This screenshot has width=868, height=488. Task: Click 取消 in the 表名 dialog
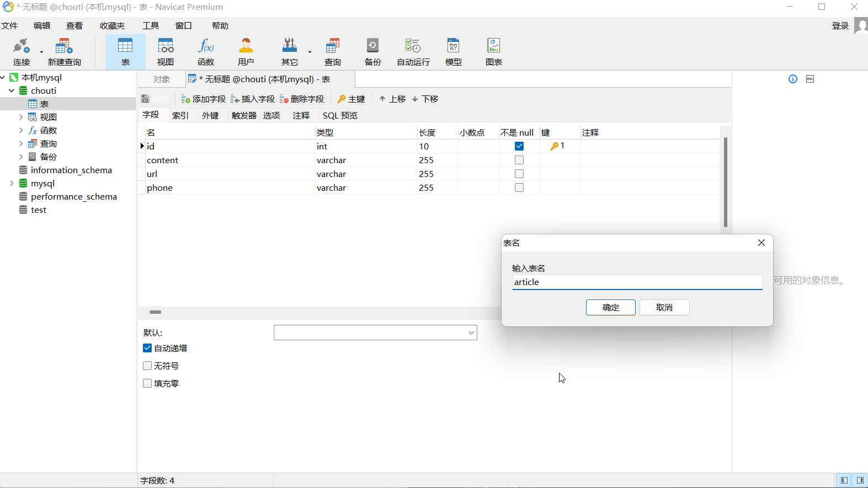664,307
